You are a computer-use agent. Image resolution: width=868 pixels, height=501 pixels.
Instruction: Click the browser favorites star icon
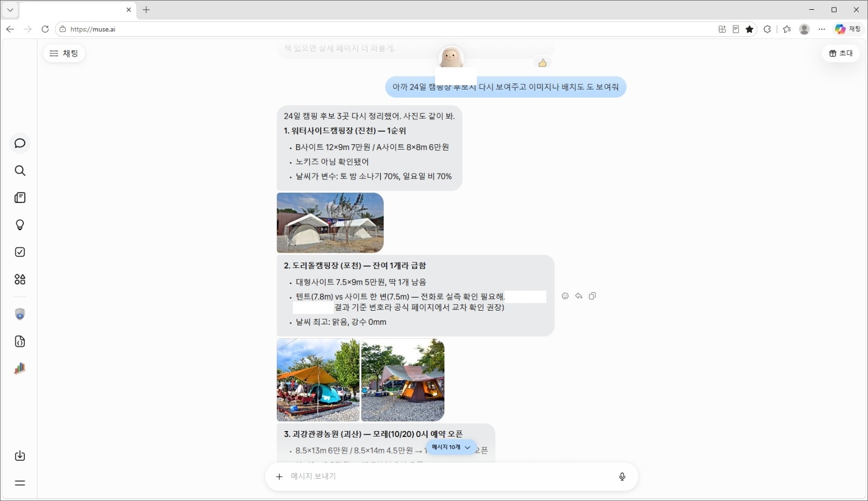click(750, 29)
